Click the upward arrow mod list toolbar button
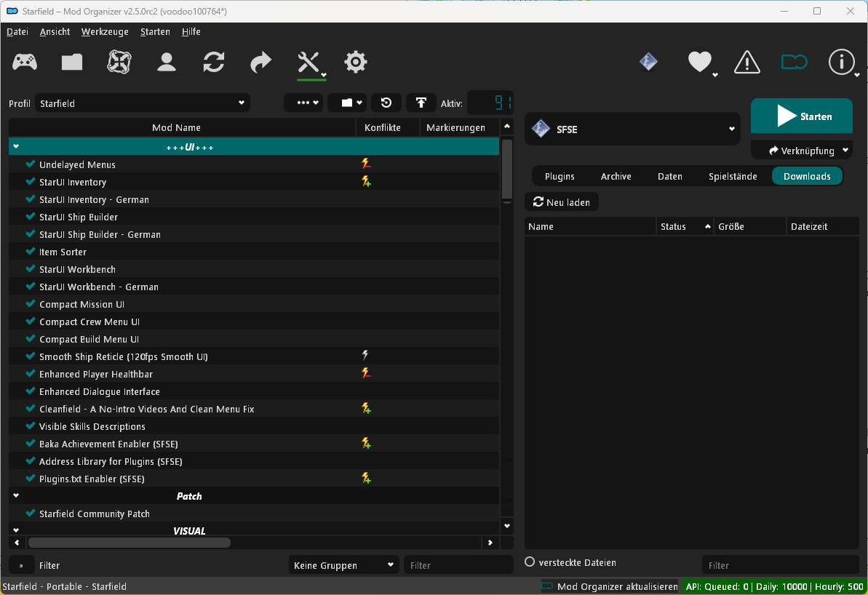This screenshot has width=868, height=595. tap(421, 103)
